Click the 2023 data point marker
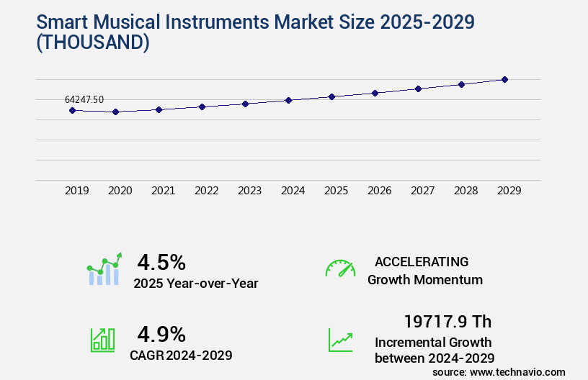The height and width of the screenshot is (380, 588). coord(245,104)
